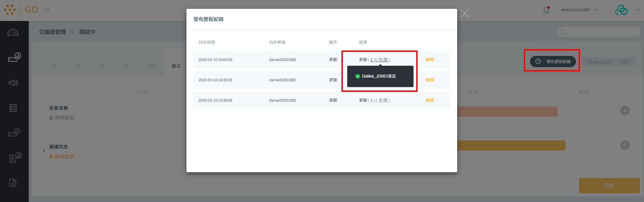
Task: Close the publish history dialog with X
Action: 465,14
